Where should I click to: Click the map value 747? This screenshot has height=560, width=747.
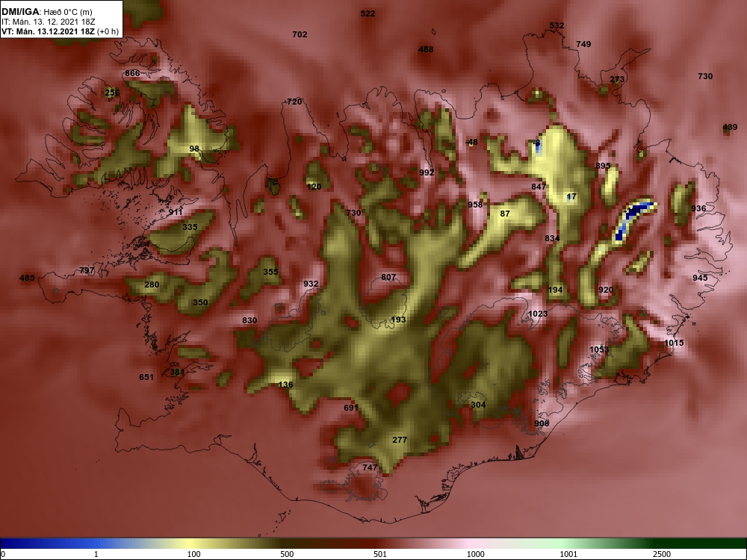(x=370, y=468)
